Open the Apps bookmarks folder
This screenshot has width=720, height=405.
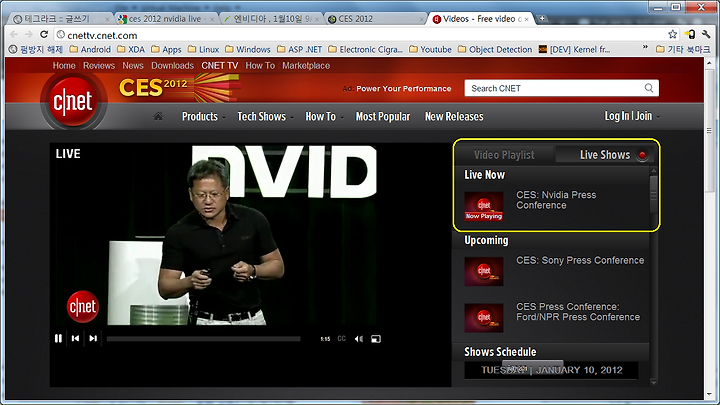click(x=166, y=50)
